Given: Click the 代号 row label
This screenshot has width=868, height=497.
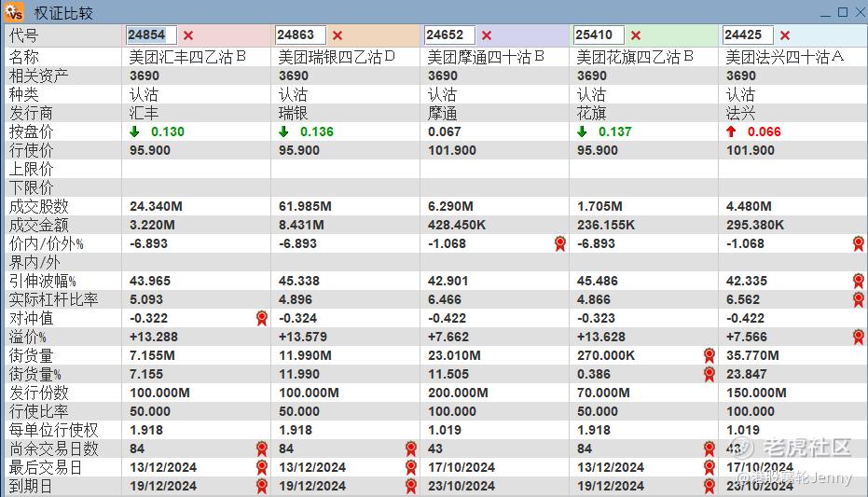Looking at the screenshot, I should tap(24, 35).
